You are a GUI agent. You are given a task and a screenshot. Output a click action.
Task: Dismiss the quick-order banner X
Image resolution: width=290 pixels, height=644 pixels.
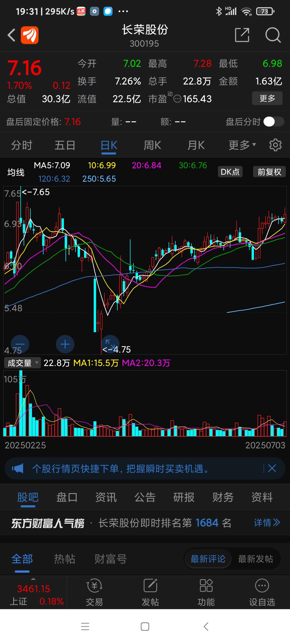click(x=272, y=469)
